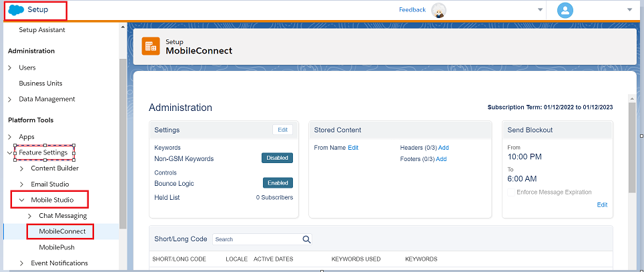This screenshot has height=272, width=644.
Task: Open Business Units in sidebar
Action: tap(41, 83)
